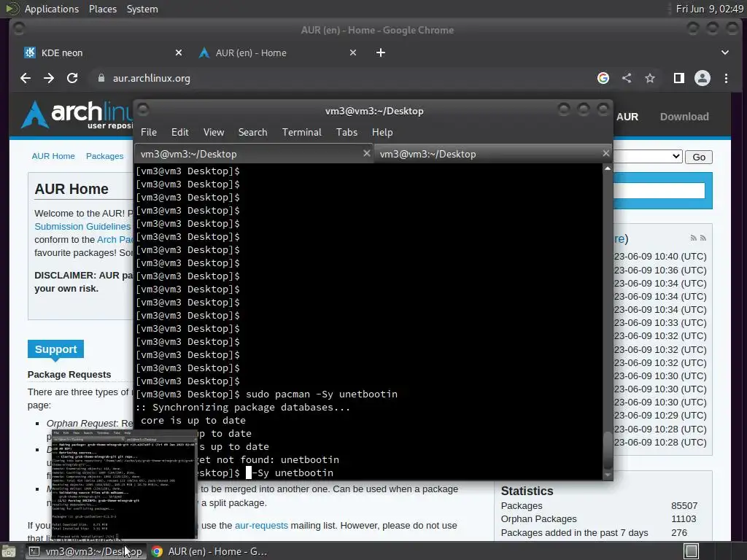Click the terminal preview thumbnail
Screen dimensions: 747x560
(124, 484)
